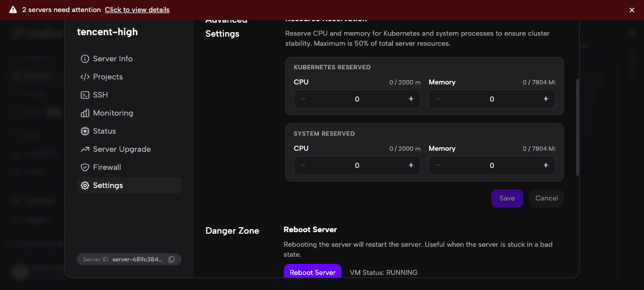Select the Status CPU chip icon
The image size is (644, 290).
click(x=85, y=131)
